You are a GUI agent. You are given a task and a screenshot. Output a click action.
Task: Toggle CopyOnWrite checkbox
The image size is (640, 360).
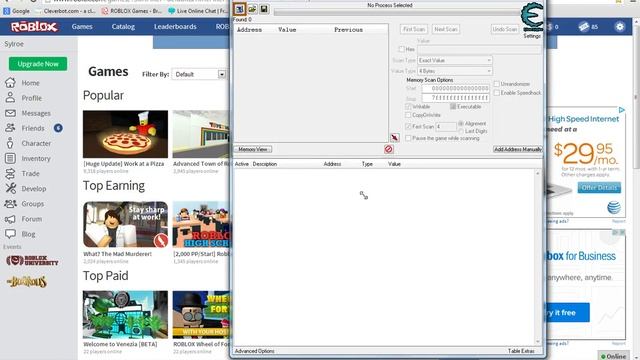[x=408, y=115]
